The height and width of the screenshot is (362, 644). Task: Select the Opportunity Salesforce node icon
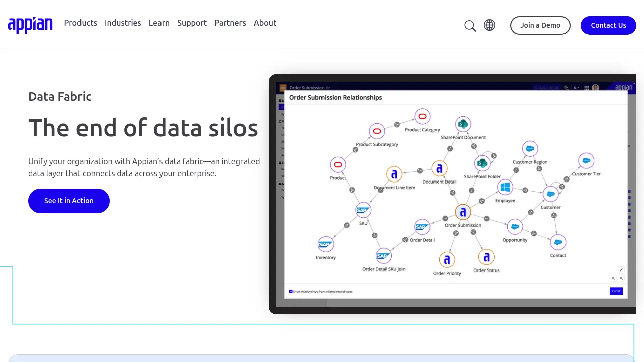click(x=515, y=227)
